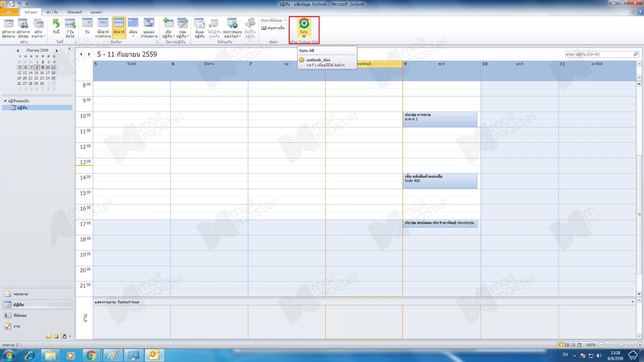This screenshot has width=644, height=362.
Task: Switch to Contacts (ที่ติดต่อ) in navigation pane
Action: tap(37, 315)
